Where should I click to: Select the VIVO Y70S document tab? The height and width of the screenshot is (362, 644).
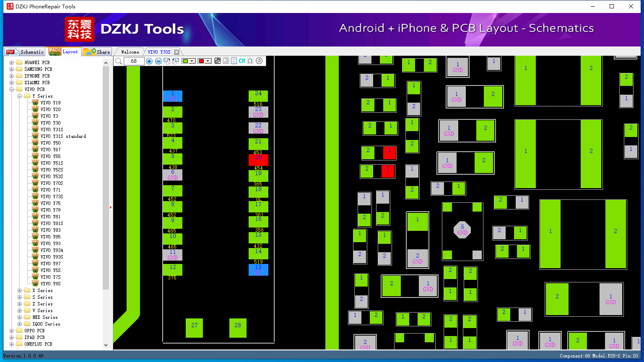(159, 52)
